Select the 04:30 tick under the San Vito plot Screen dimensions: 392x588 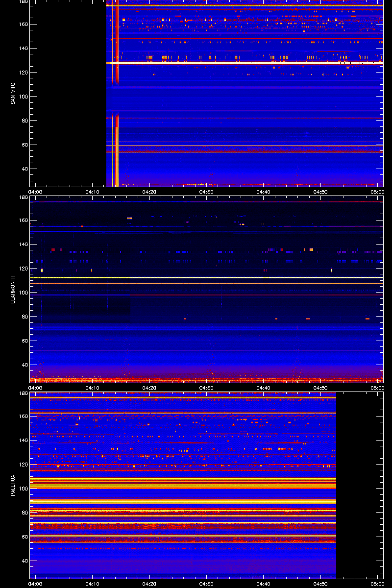pos(206,192)
